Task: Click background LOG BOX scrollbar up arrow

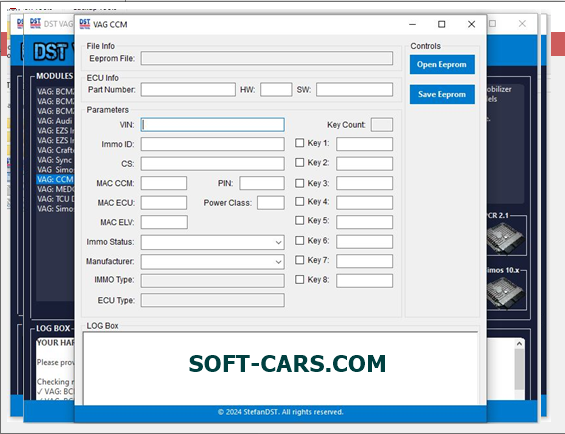Action: pos(519,344)
